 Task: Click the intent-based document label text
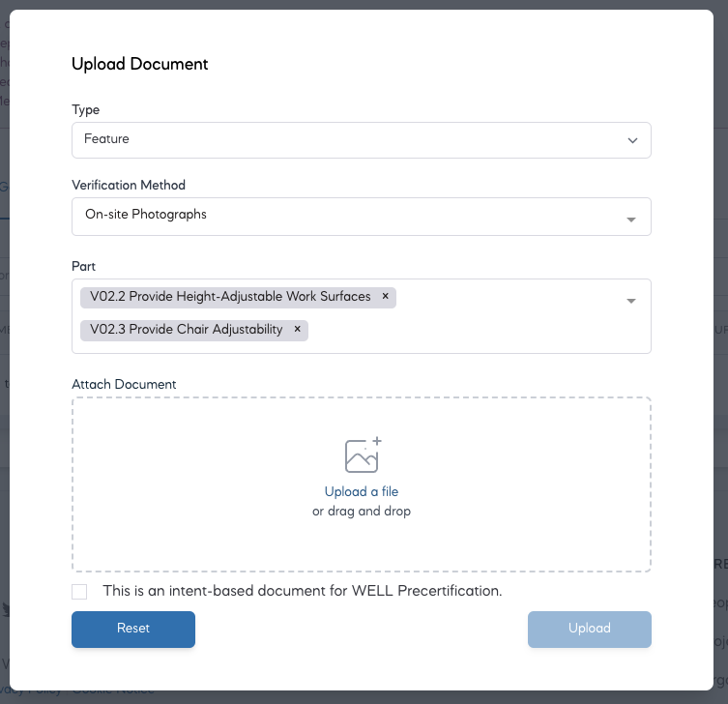tap(303, 591)
